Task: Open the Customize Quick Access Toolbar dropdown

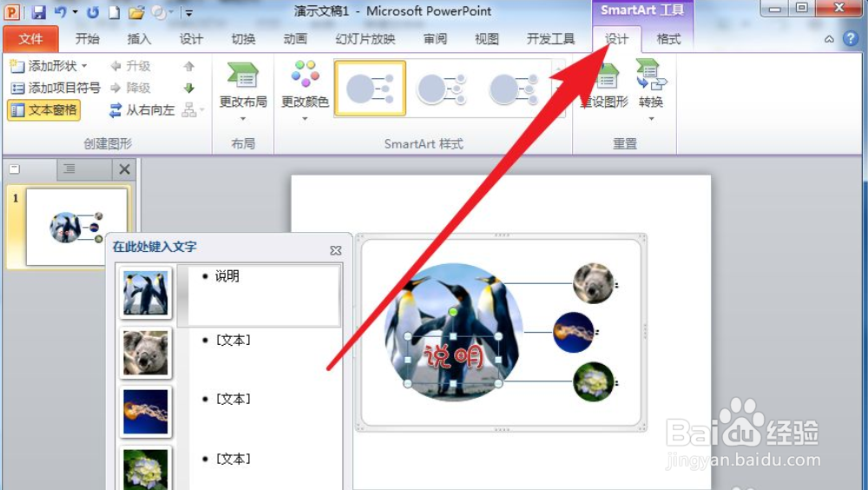Action: [x=188, y=12]
